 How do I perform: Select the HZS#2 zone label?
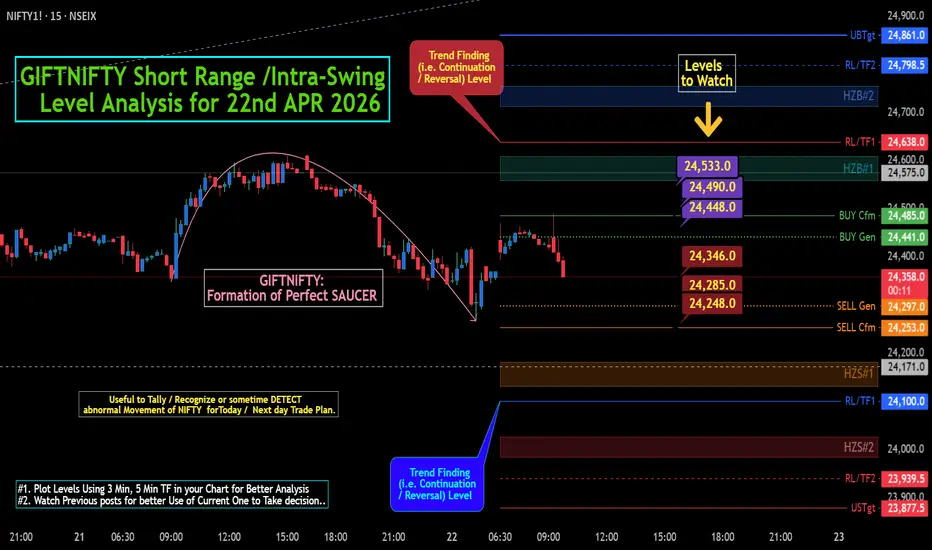point(858,447)
